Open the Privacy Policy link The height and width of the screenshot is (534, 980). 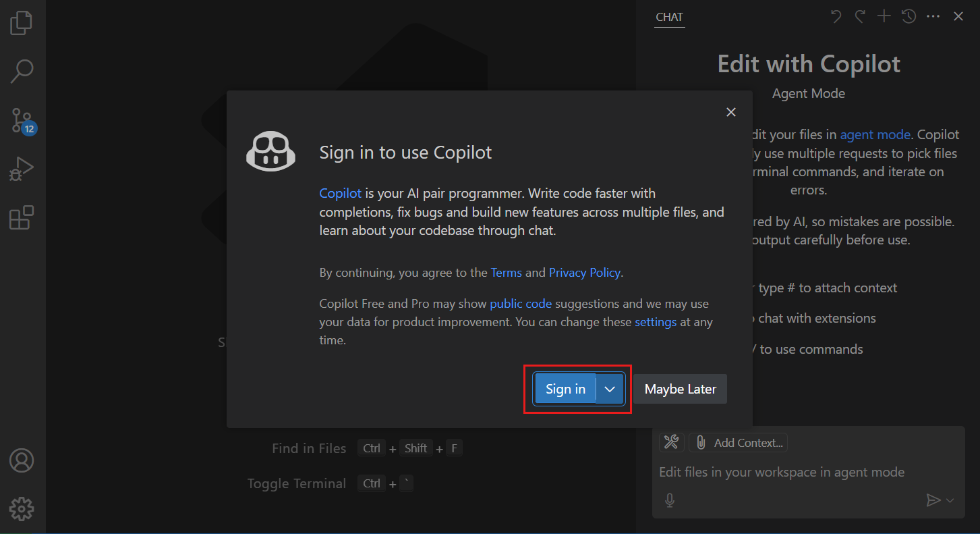pyautogui.click(x=584, y=272)
